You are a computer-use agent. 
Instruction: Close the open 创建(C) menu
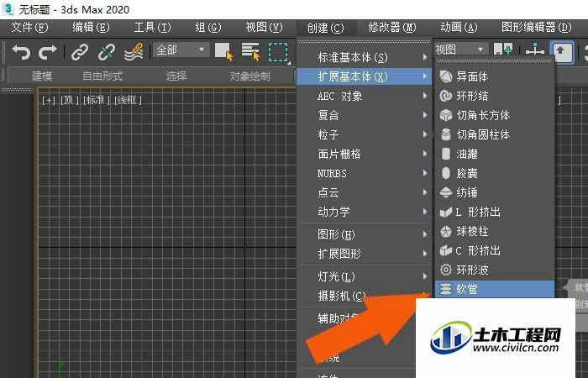click(326, 28)
